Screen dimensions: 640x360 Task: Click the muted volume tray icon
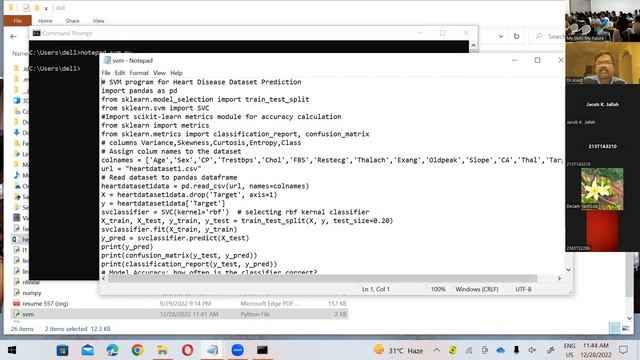click(532, 350)
